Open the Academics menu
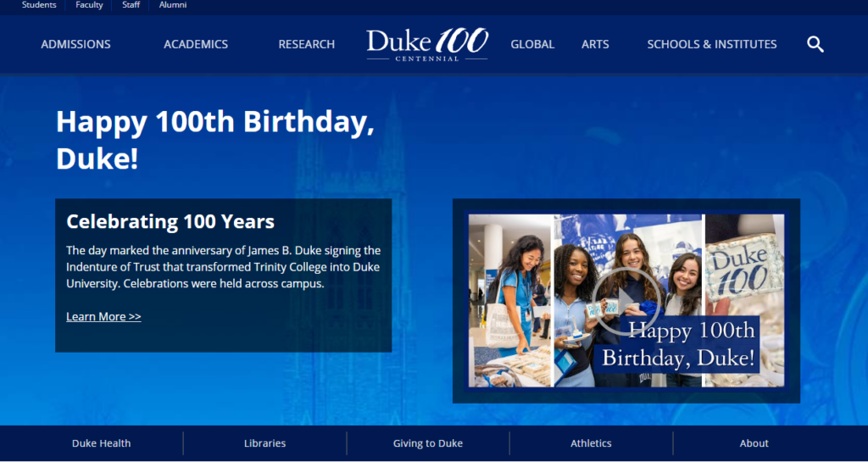 point(196,44)
